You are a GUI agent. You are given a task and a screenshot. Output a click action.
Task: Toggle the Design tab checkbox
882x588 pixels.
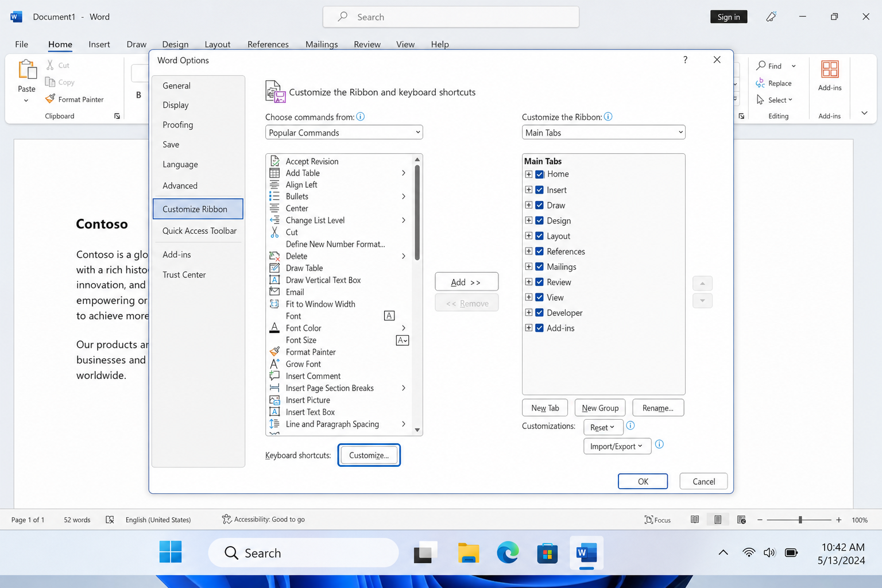coord(540,220)
